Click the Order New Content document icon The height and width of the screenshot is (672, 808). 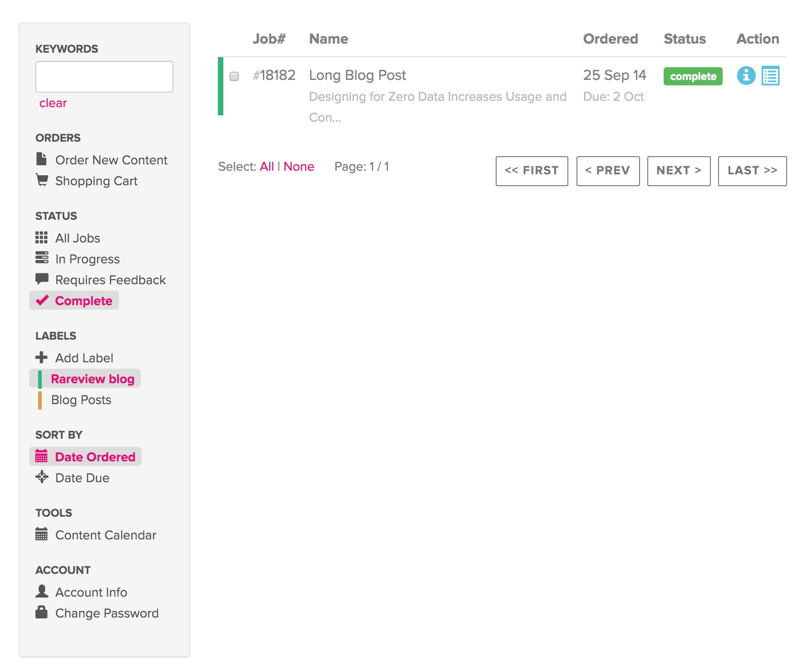click(x=41, y=159)
